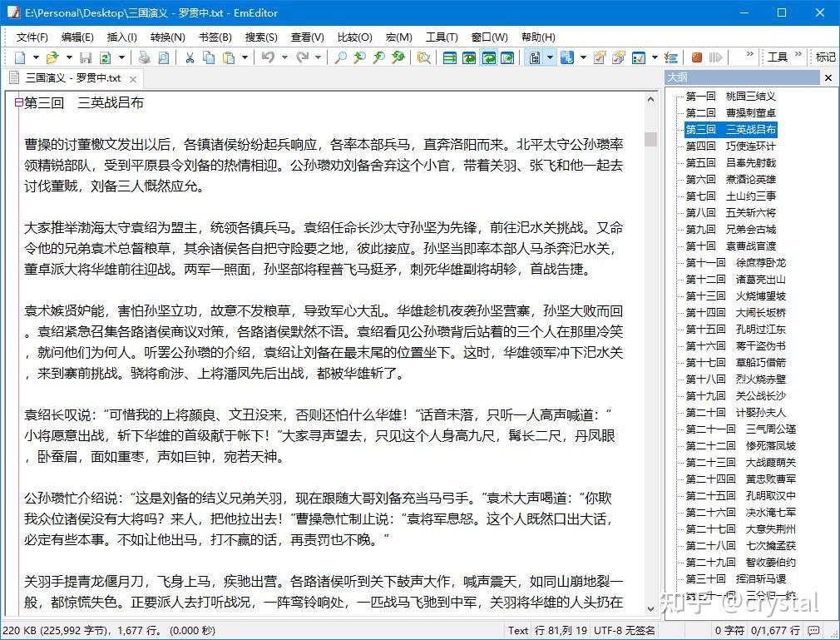Close the 三国演义 - 罗贯中.txt tab
Screen dimensions: 840x640
coord(133,79)
